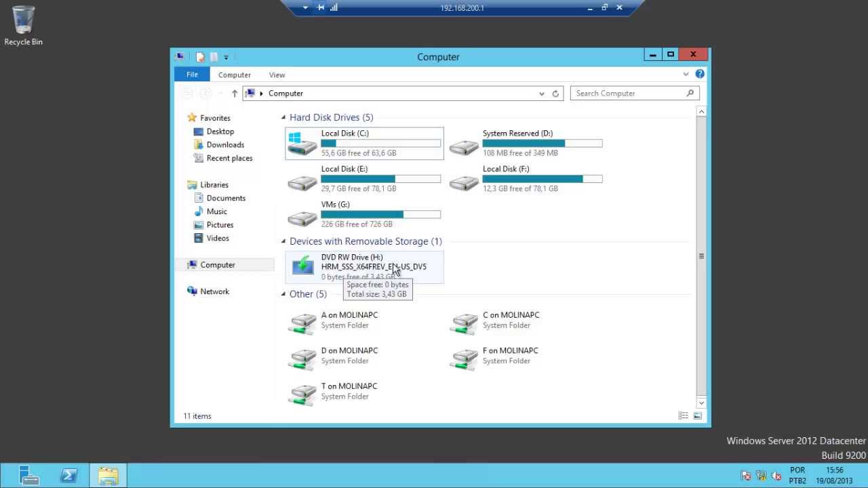Click the remote session pin icon
868x488 pixels.
pos(321,7)
